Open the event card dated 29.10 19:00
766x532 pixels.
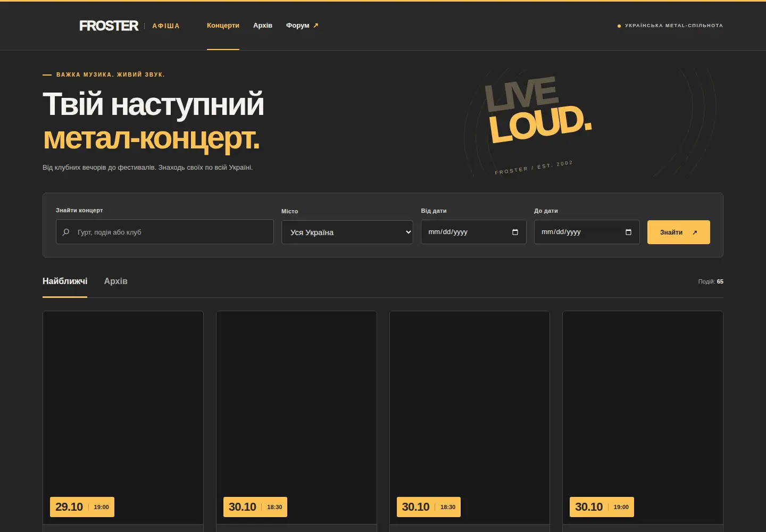click(123, 421)
